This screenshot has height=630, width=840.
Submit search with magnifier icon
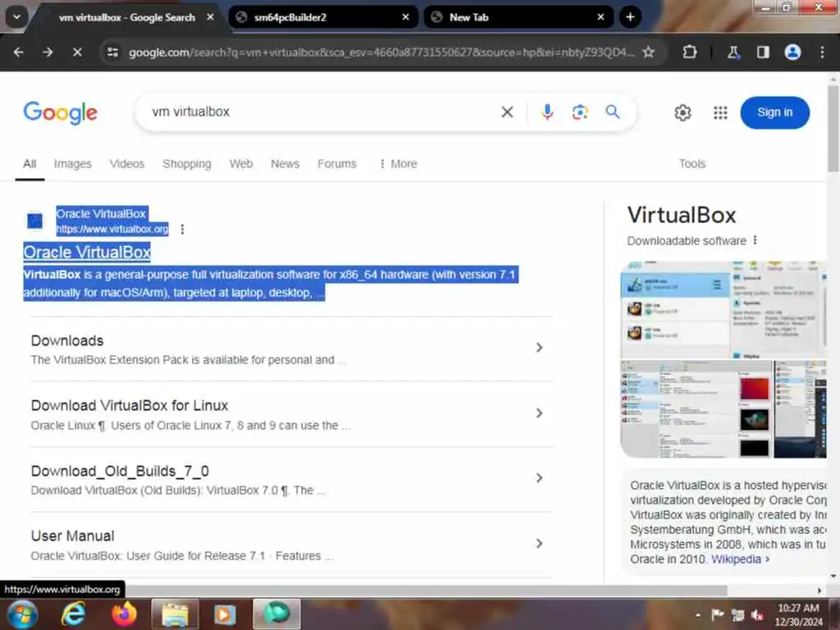pos(612,112)
